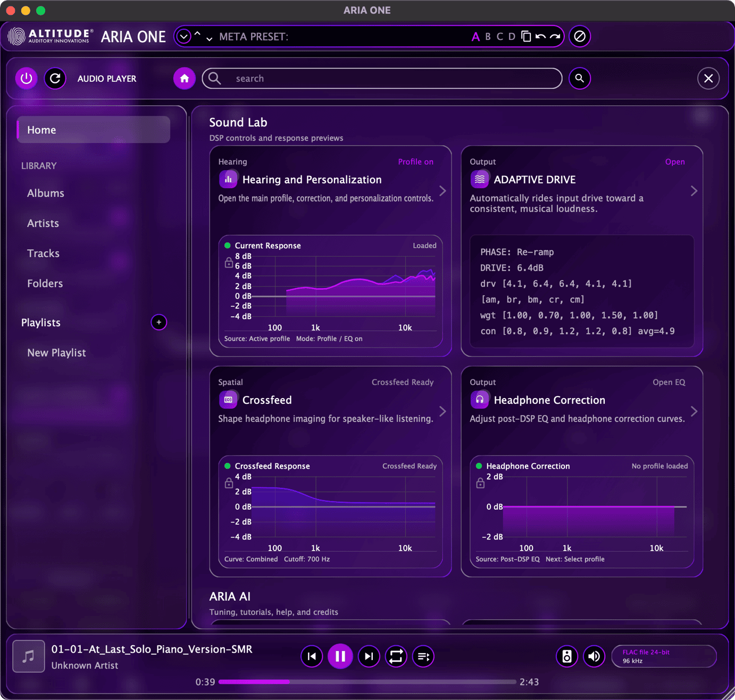
Task: Click the FLAC file 24-bit format badge
Action: 664,656
